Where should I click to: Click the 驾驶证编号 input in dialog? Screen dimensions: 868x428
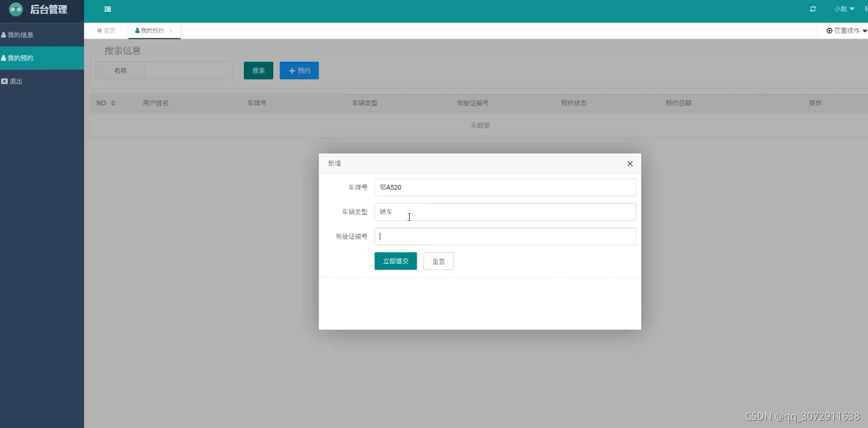point(505,237)
